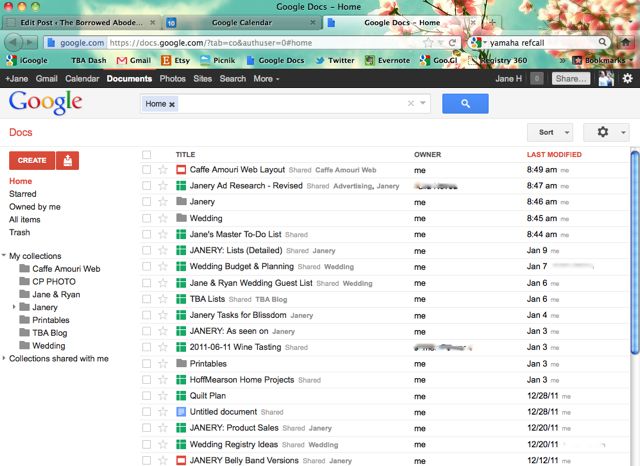Open Sites in the Google bar
The height and width of the screenshot is (466, 640).
[x=202, y=78]
